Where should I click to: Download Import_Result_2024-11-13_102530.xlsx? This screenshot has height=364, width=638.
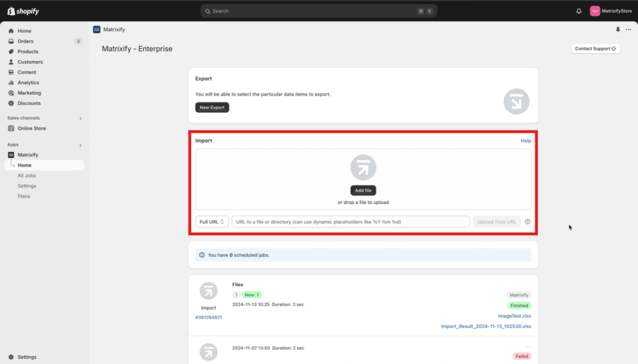[x=486, y=326]
